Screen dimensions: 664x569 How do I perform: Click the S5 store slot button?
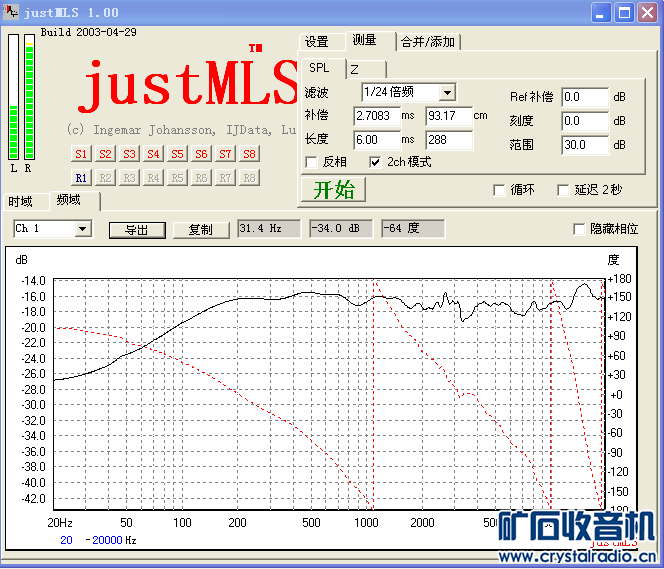pyautogui.click(x=177, y=154)
